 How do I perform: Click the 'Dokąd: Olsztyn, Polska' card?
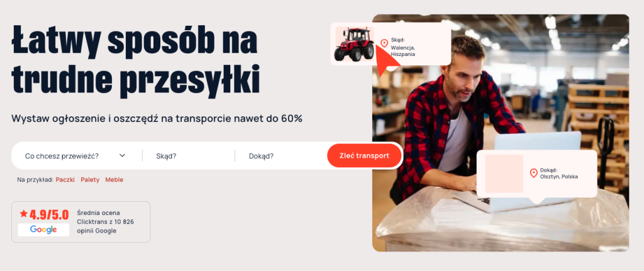pos(536,174)
